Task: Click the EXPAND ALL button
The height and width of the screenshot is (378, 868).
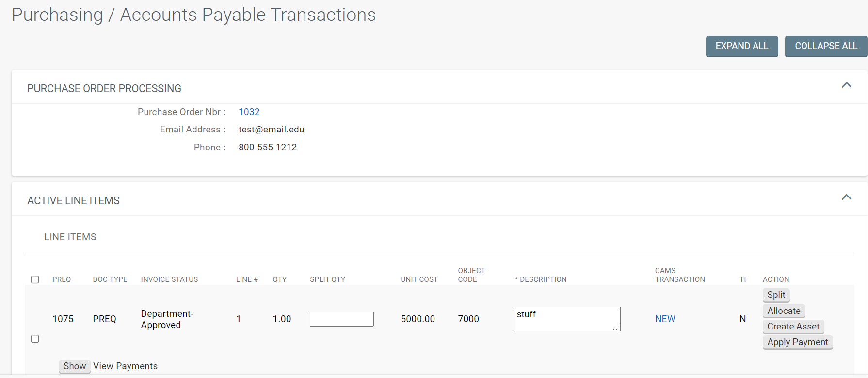Action: [x=742, y=46]
